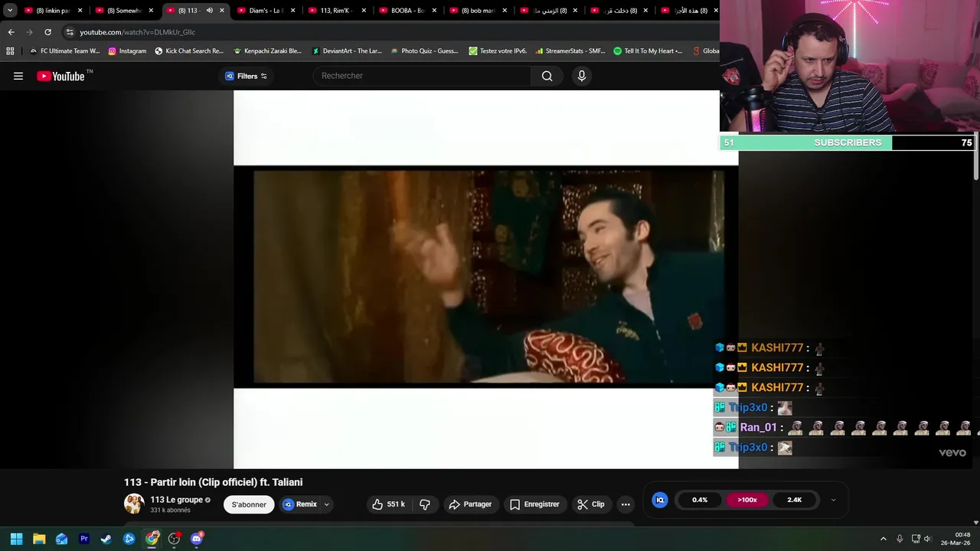Switch to the 113, Rim'K tab

(x=336, y=11)
